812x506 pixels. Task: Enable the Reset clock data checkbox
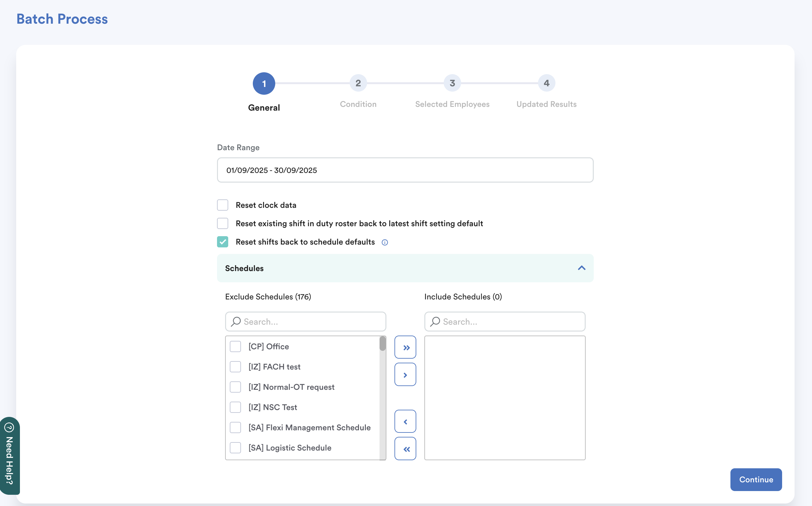pyautogui.click(x=222, y=205)
